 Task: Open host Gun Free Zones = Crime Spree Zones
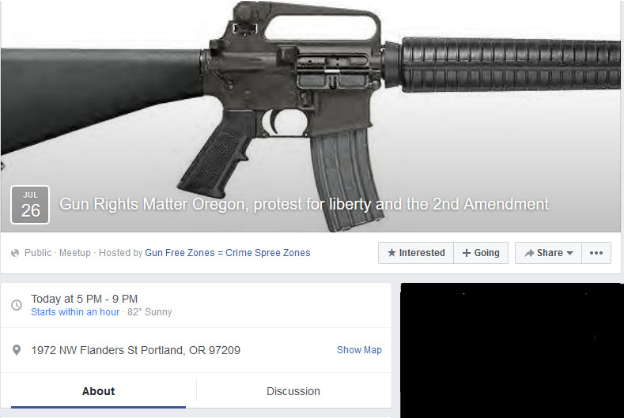point(227,253)
